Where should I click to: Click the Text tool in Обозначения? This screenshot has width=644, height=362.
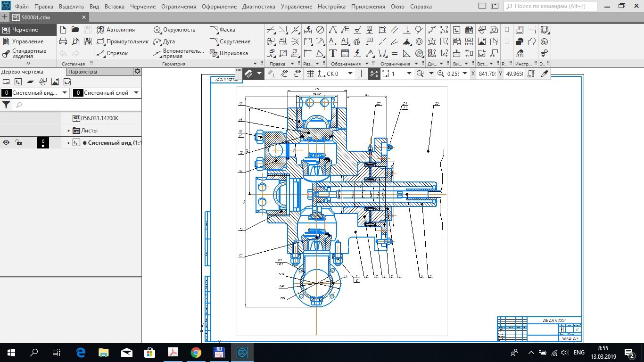point(333,53)
